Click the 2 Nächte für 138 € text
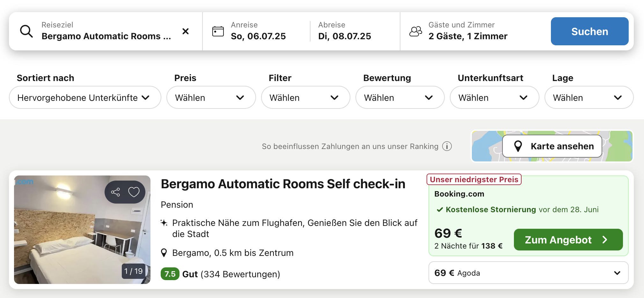The width and height of the screenshot is (644, 298). tap(468, 246)
